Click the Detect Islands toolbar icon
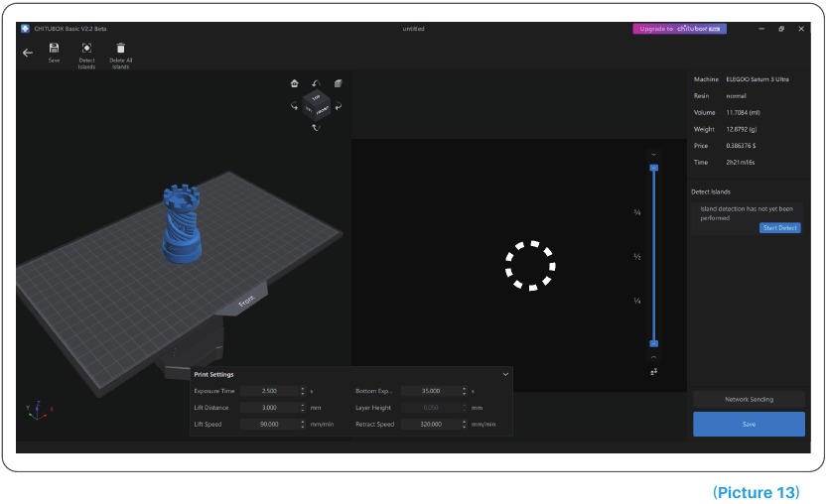Screen dimensions: 827x504 [x=87, y=48]
